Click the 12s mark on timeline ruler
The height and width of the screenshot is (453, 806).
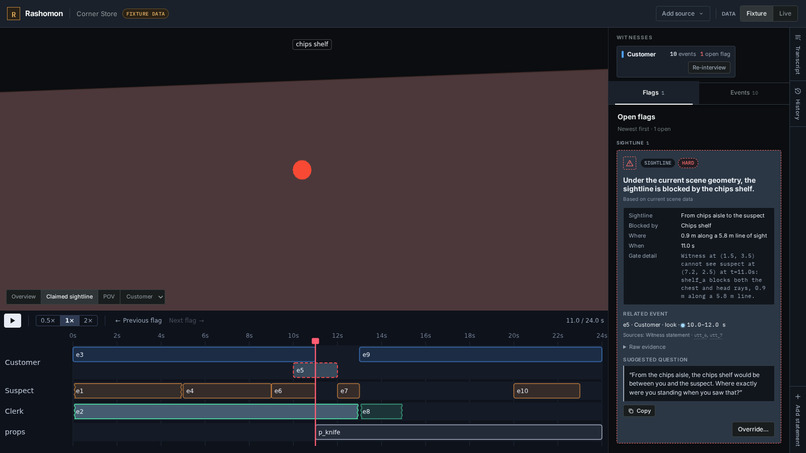[337, 335]
